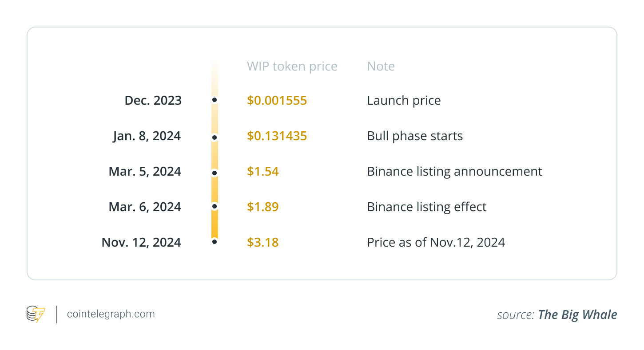This screenshot has height=350, width=644.
Task: Select the Nov. 12, 2024 timeline dot
Action: pos(215,242)
